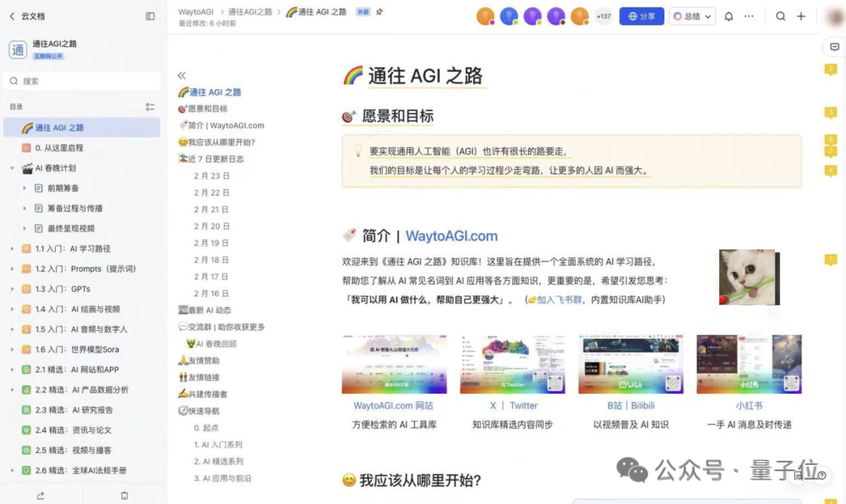Open the 总结 dropdown

point(692,16)
